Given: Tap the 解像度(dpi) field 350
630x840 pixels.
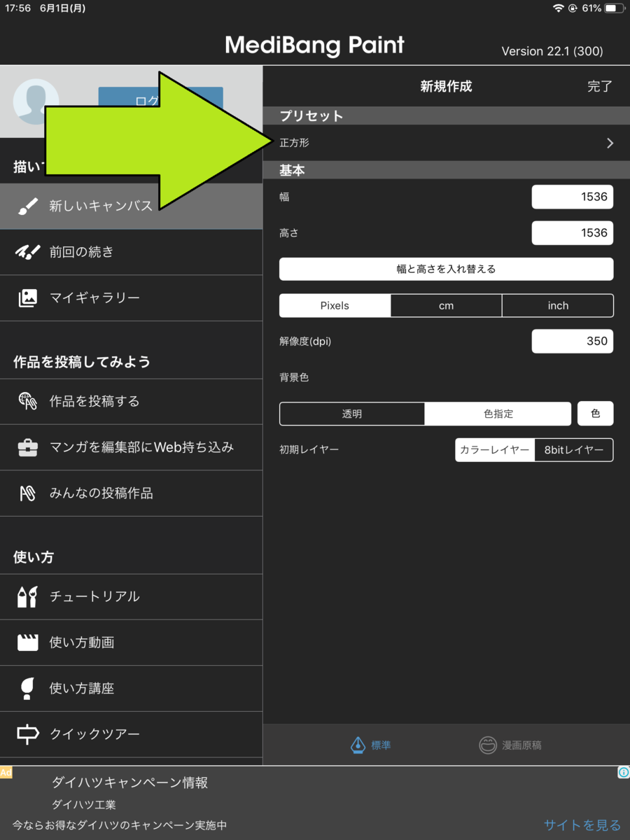Looking at the screenshot, I should [x=573, y=341].
